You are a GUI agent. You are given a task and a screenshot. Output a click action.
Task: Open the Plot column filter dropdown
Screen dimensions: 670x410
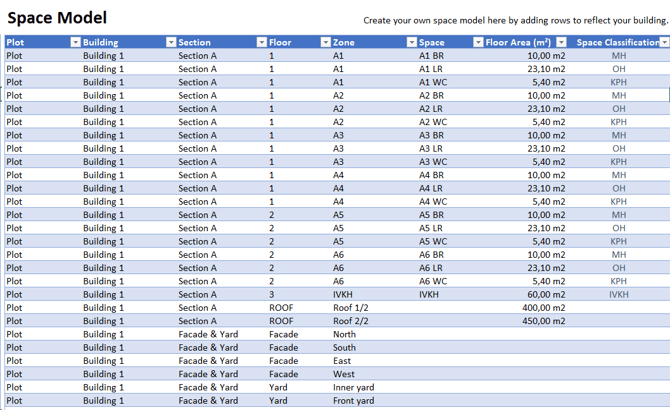pyautogui.click(x=75, y=43)
